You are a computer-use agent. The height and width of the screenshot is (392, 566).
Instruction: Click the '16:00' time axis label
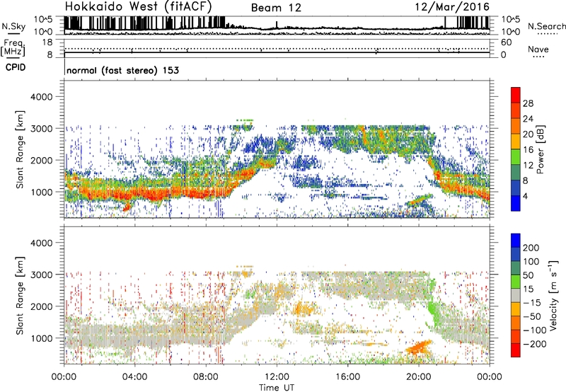(x=347, y=377)
